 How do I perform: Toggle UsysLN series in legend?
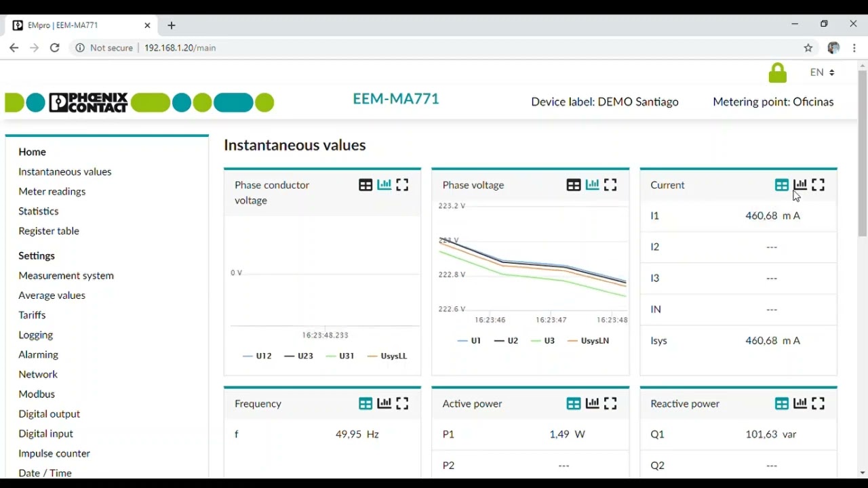coord(588,341)
